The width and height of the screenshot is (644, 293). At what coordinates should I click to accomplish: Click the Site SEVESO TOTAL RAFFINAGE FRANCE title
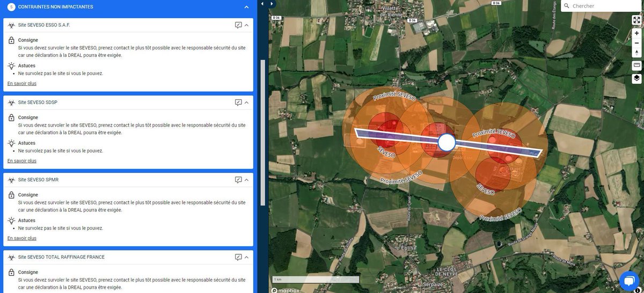[x=61, y=257]
